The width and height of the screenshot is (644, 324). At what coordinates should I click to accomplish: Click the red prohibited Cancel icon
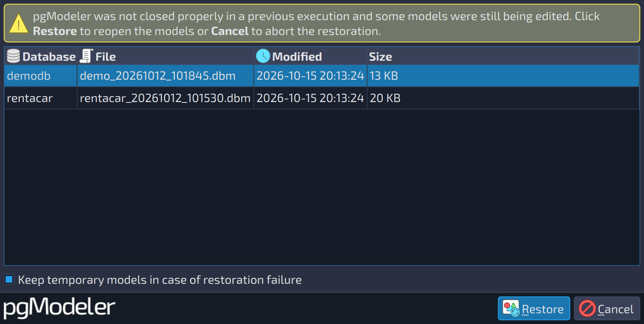click(x=587, y=308)
